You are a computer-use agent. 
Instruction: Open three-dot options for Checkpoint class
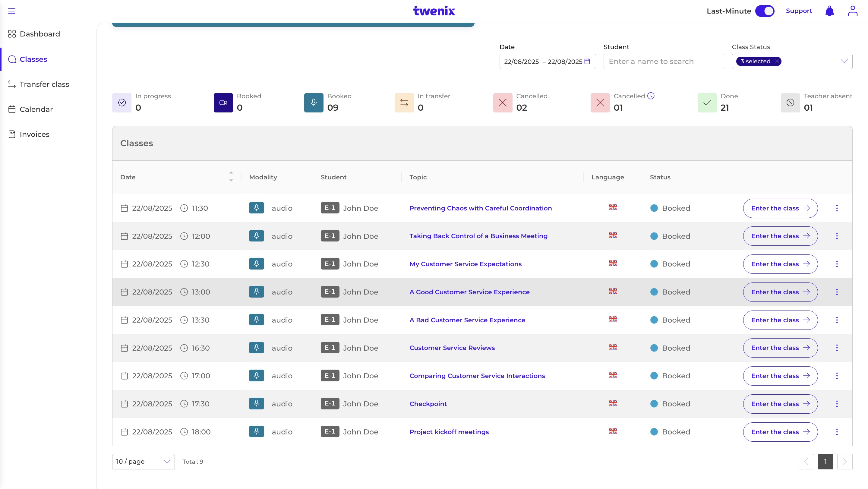pyautogui.click(x=837, y=404)
